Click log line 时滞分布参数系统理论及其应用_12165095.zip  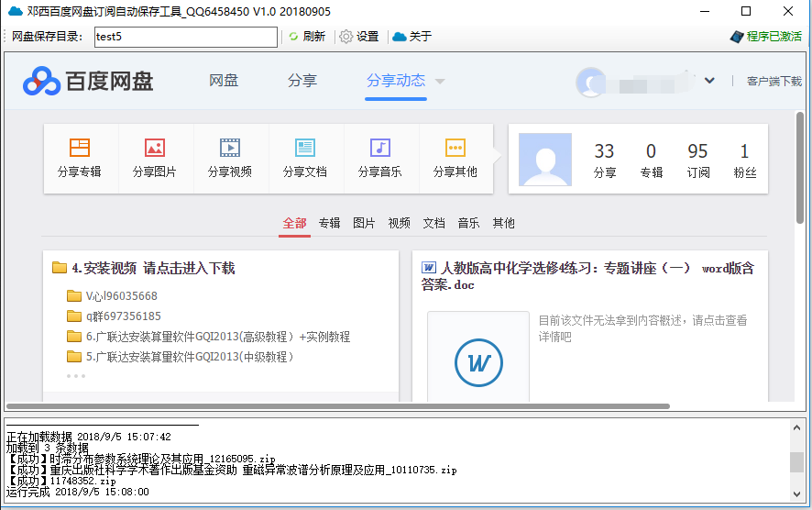pos(162,460)
